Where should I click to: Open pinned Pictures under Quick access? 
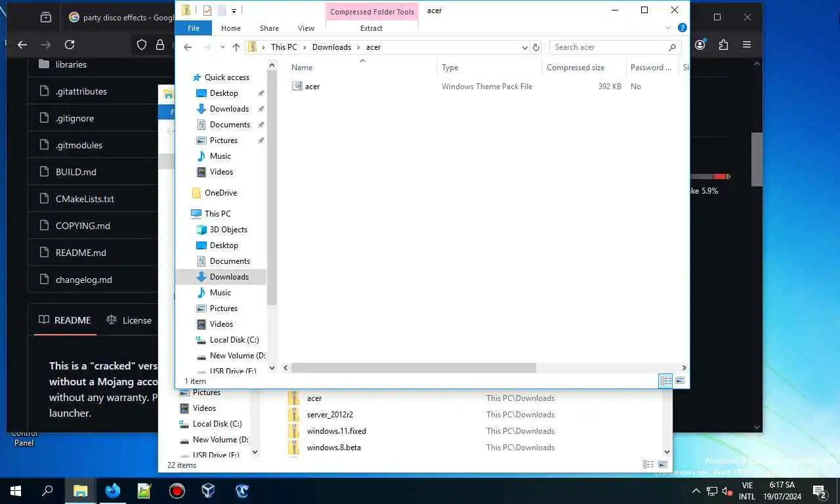pyautogui.click(x=224, y=140)
